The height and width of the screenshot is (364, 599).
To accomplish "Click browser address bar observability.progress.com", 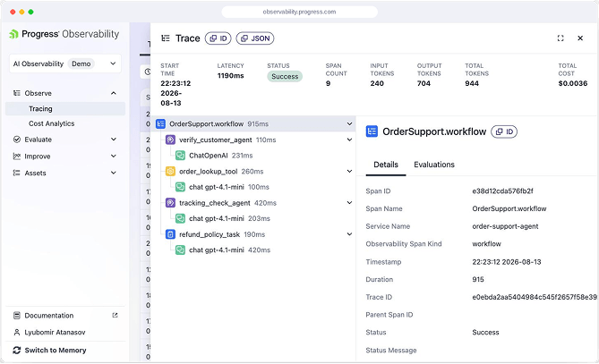I will [299, 12].
